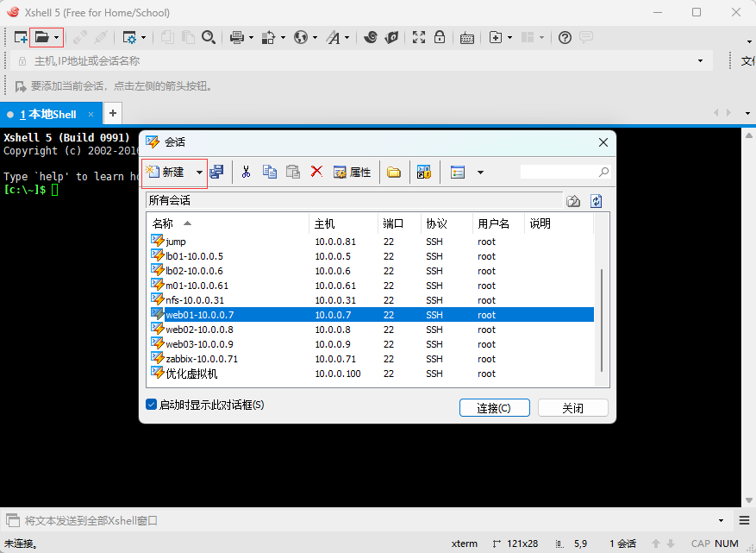756x553 pixels.
Task: Click the session properties gear icon
Action: 129,37
